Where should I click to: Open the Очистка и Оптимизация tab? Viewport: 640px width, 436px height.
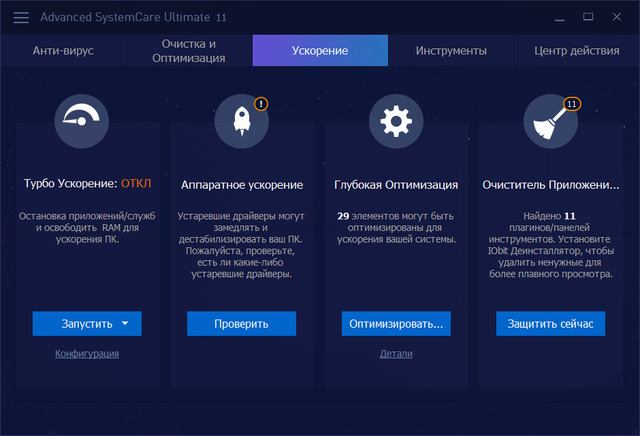189,50
